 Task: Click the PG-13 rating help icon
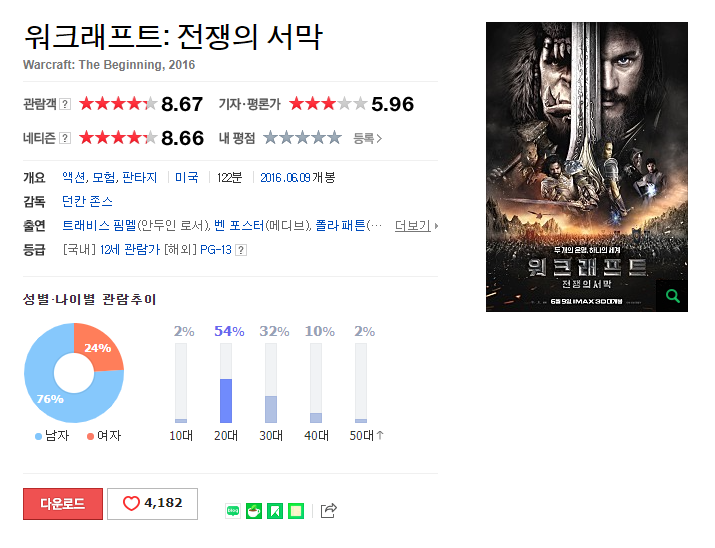(x=241, y=250)
